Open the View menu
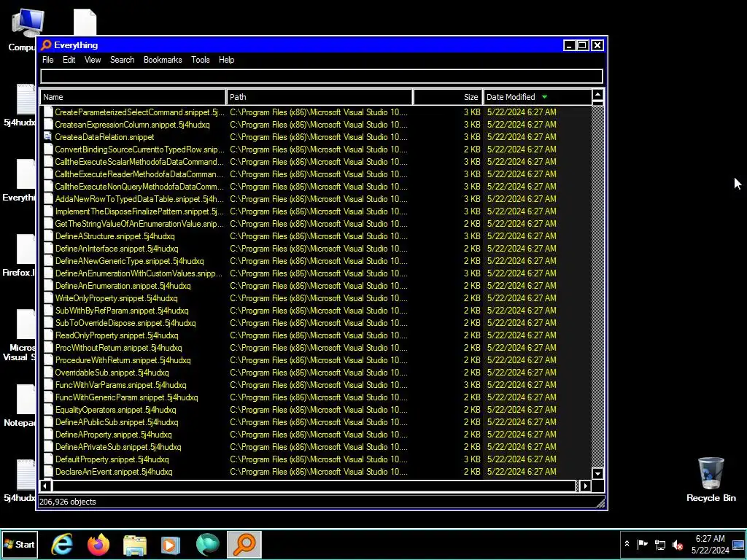Screen dimensions: 747x560 pos(93,60)
